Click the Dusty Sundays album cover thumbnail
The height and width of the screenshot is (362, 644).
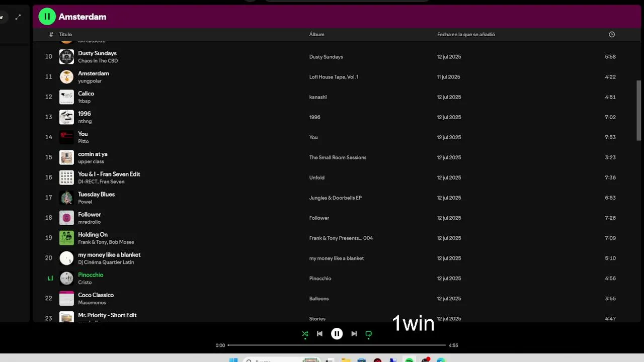coord(66,57)
